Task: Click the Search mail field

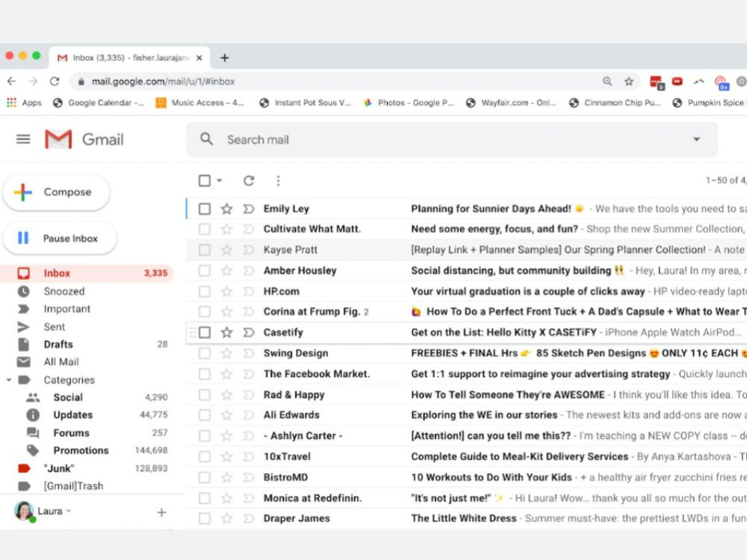Action: click(x=452, y=140)
